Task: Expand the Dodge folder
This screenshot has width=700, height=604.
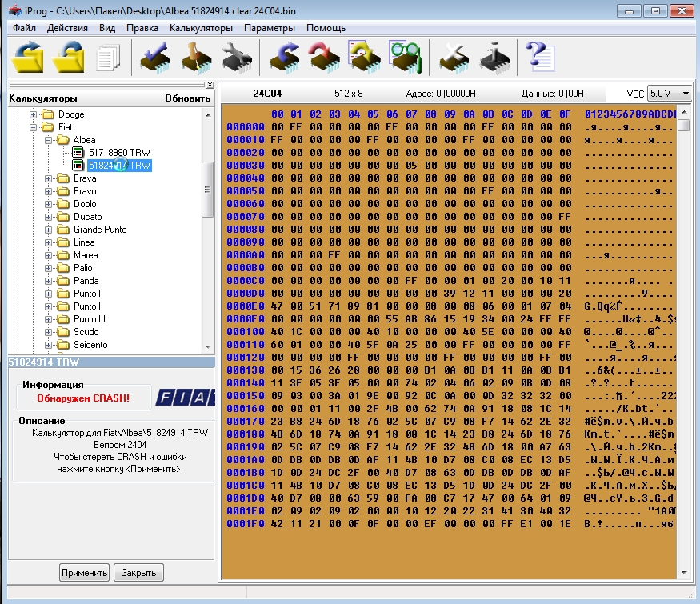Action: coord(33,114)
